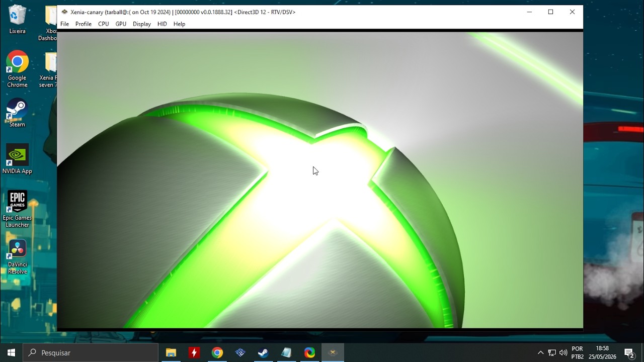644x362 pixels.
Task: Open the notification center icon
Action: [x=629, y=352]
